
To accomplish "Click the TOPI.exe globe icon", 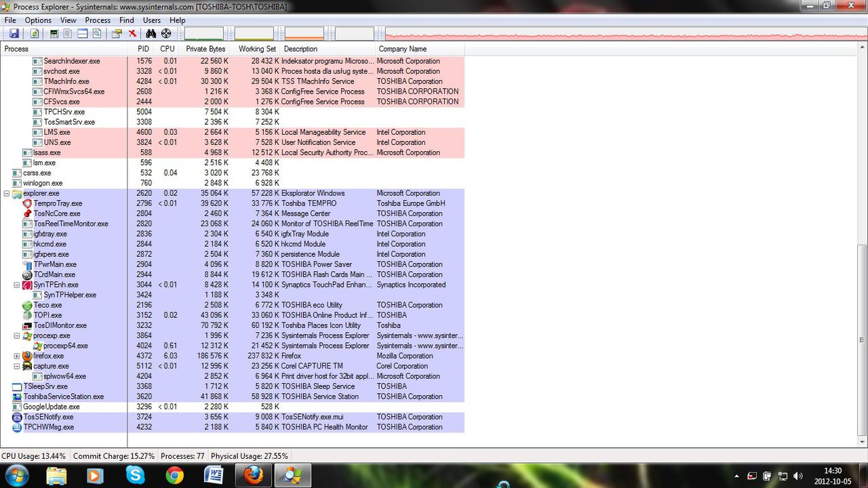I will tap(27, 315).
